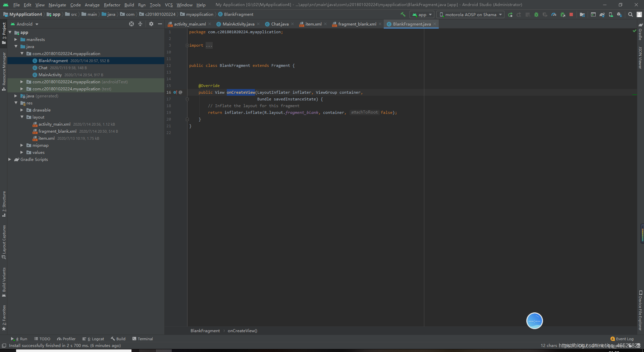Open the AVD Manager icon

(x=611, y=14)
